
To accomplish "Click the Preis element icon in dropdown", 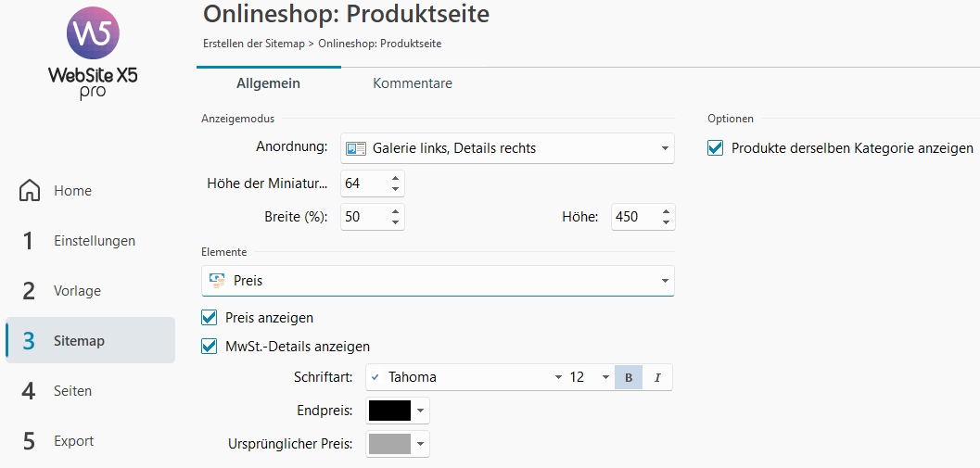I will coord(217,280).
